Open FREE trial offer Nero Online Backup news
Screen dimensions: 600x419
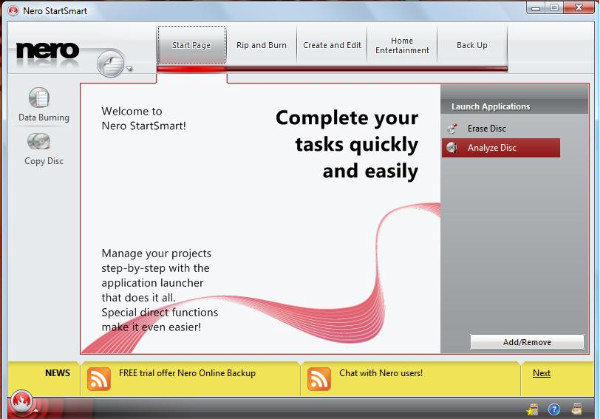[187, 373]
